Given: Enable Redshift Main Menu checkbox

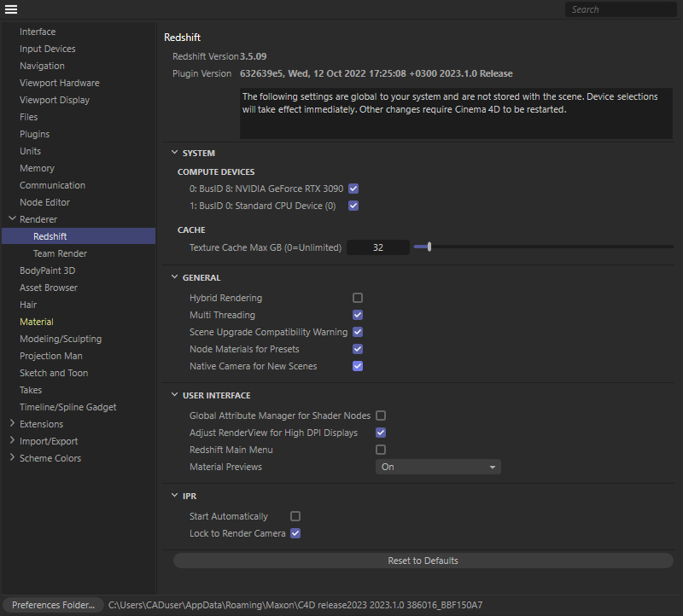Looking at the screenshot, I should [381, 450].
